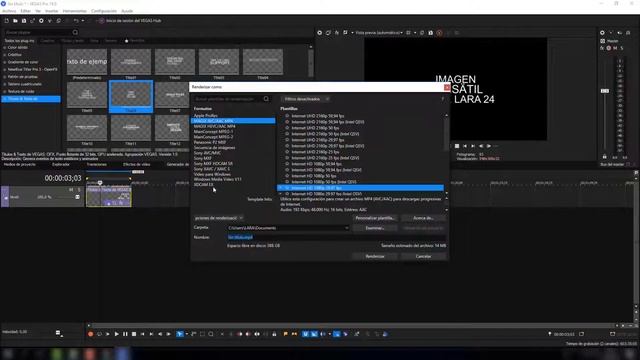Expand the Créditos generator category
Screen dimensions: 640x360
click(x=4, y=55)
